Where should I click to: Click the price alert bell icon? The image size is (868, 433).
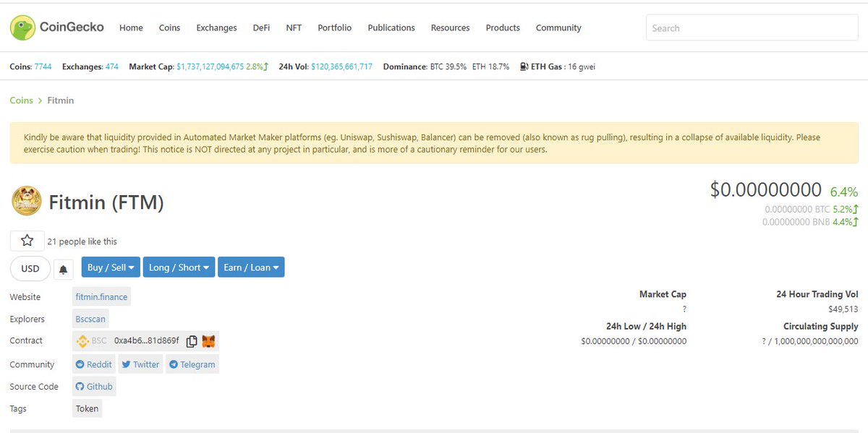click(x=64, y=270)
